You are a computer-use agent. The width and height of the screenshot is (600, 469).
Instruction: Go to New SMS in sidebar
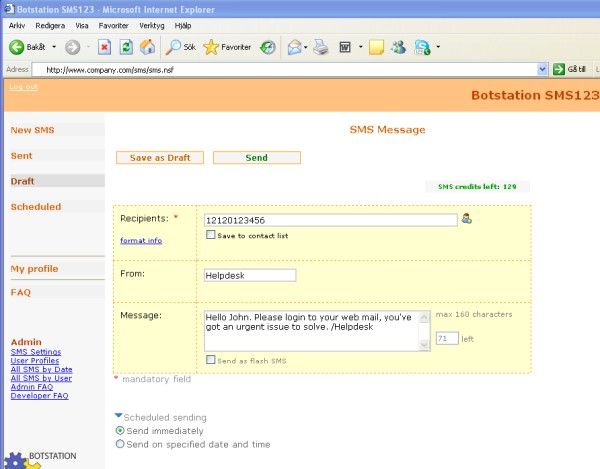point(33,130)
